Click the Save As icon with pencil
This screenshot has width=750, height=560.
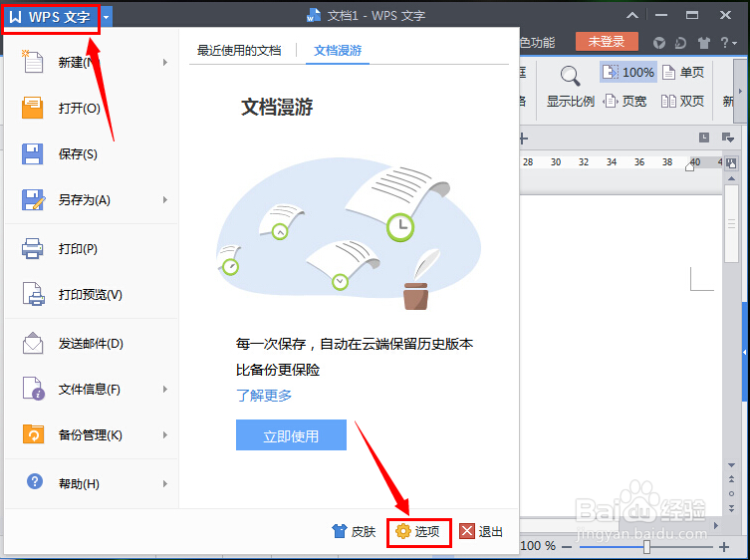pos(33,199)
